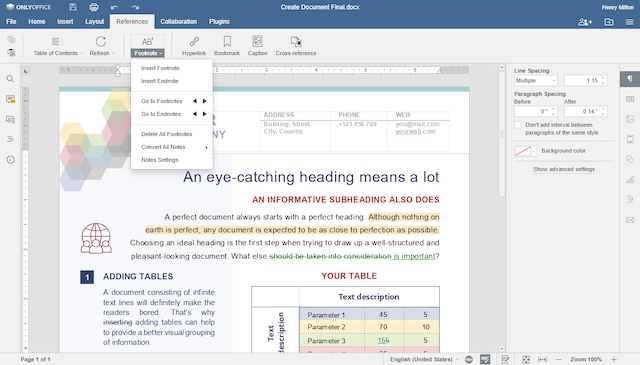Select Insert Endnote from menu

point(171,81)
